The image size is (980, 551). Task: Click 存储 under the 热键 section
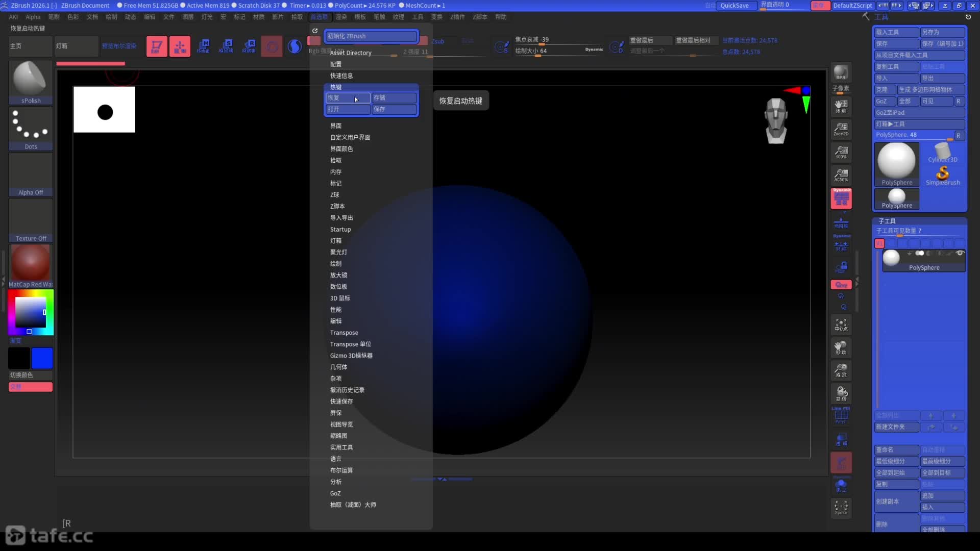[x=394, y=98]
